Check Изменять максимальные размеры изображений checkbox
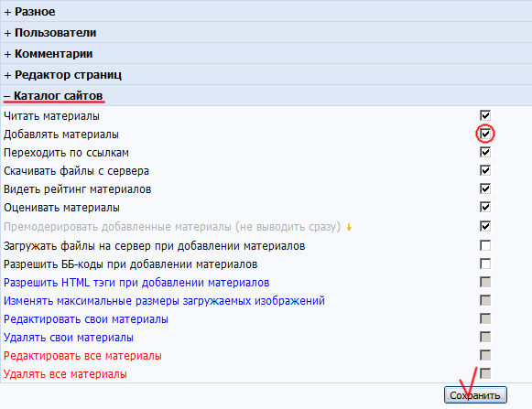Viewport: 532px width, 409px height. coord(485,300)
